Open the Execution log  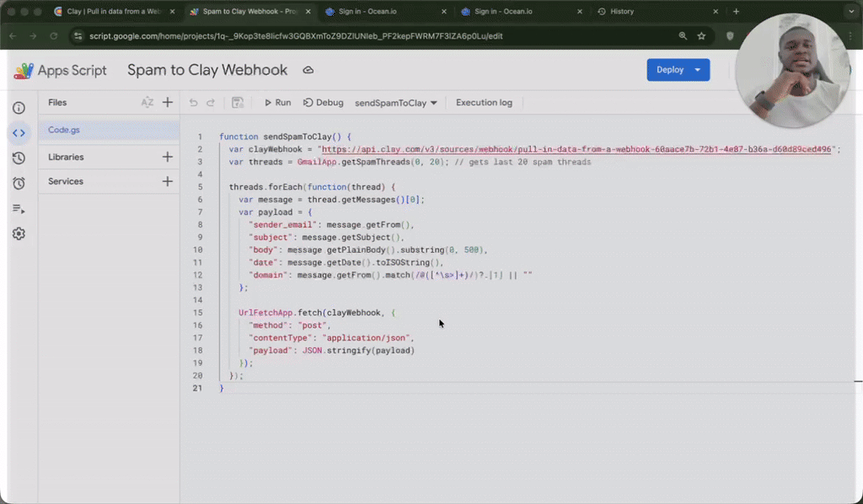(x=484, y=103)
